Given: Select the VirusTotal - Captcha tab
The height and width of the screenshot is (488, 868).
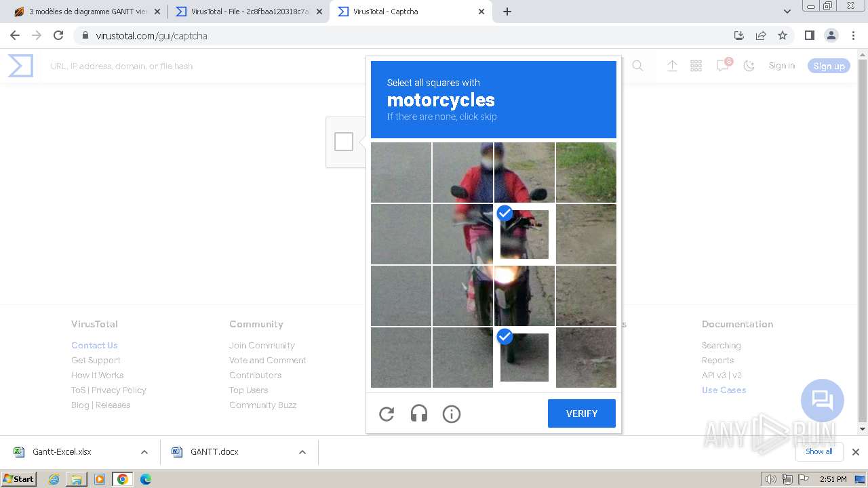Looking at the screenshot, I should click(x=412, y=12).
